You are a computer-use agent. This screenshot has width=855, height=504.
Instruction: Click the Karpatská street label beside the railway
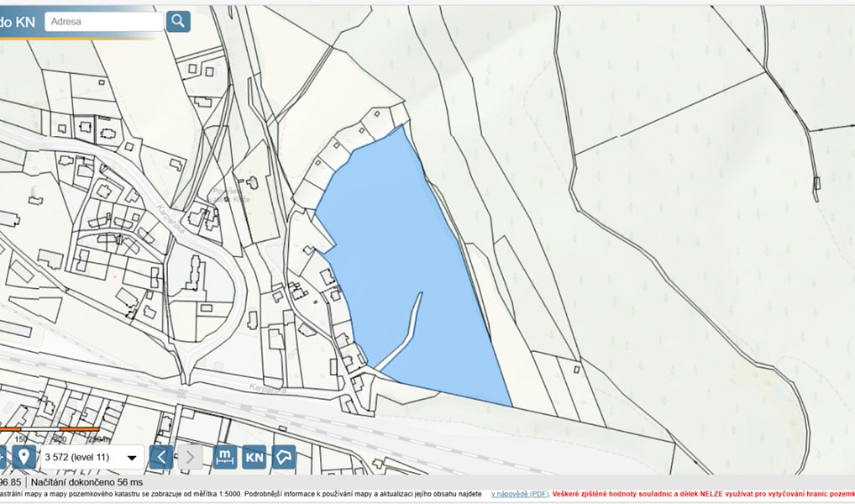point(268,389)
